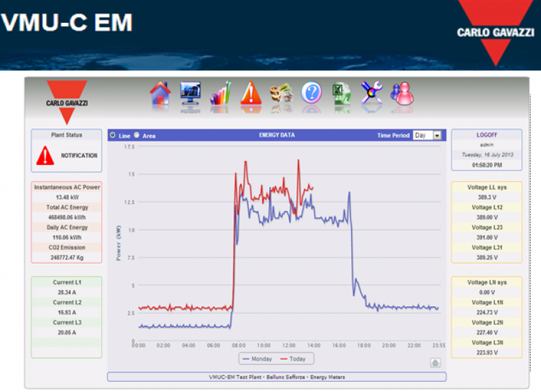Click the 16.93 A value
Screen dimensions: 541x392
click(67, 312)
